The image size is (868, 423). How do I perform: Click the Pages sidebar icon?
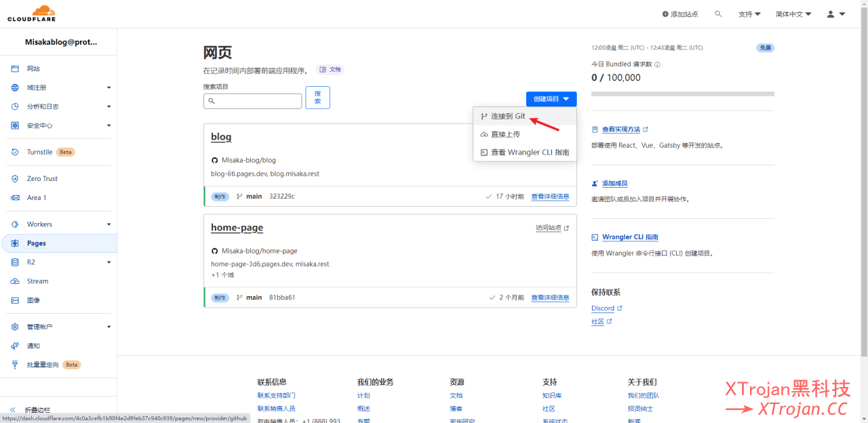pyautogui.click(x=14, y=243)
